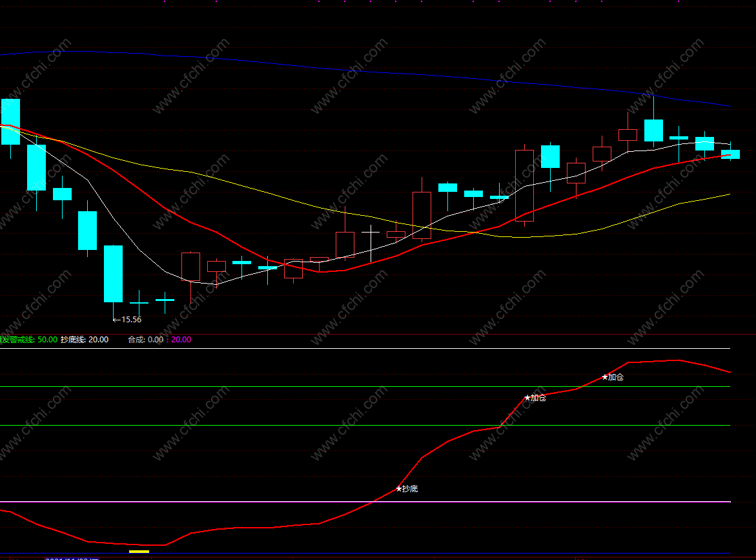Click the magenta 20.00 indicator value
The width and height of the screenshot is (756, 560).
[181, 340]
